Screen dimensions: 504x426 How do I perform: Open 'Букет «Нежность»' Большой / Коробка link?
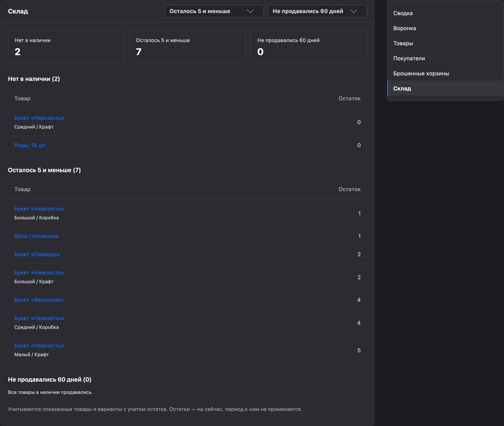[39, 209]
